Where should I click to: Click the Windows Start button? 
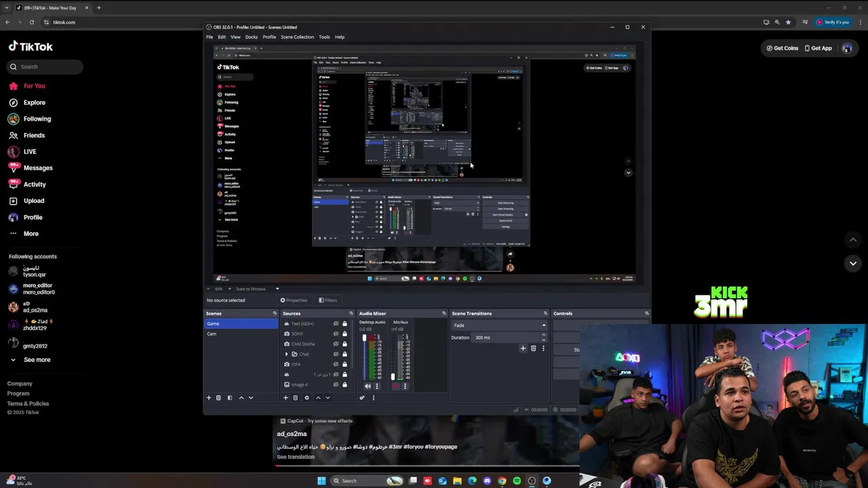pos(321,481)
